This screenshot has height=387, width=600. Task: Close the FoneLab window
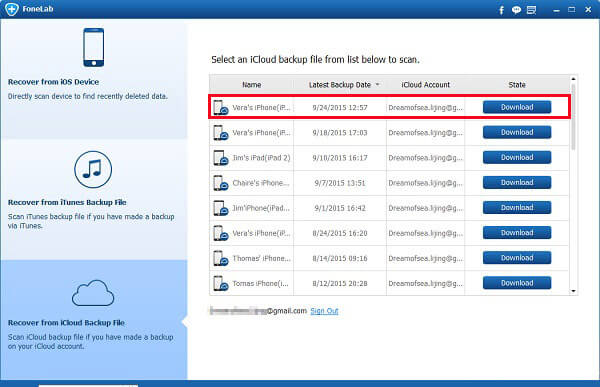pyautogui.click(x=588, y=10)
